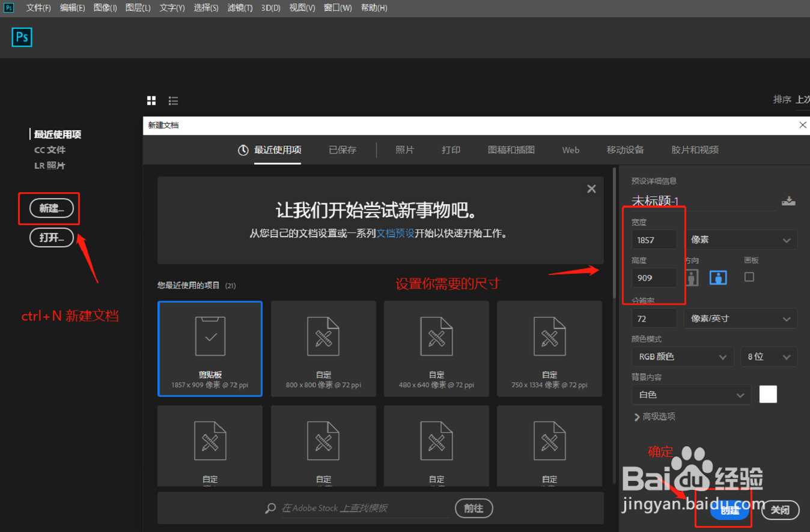
Task: Select the 自定 480 x 640 preset
Action: point(436,349)
